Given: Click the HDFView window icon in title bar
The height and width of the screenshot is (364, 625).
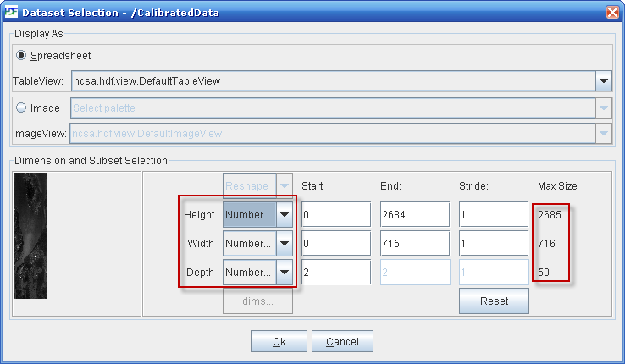Looking at the screenshot, I should tap(11, 12).
